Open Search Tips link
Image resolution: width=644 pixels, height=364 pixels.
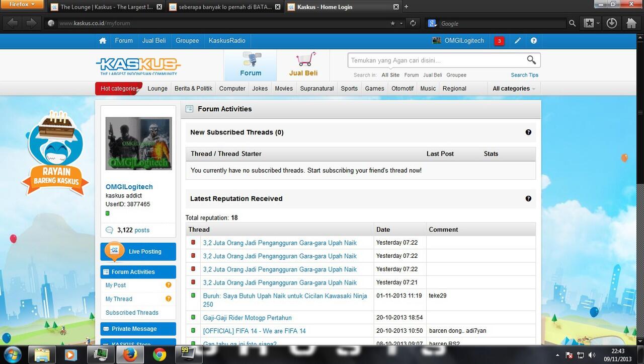[x=524, y=75]
